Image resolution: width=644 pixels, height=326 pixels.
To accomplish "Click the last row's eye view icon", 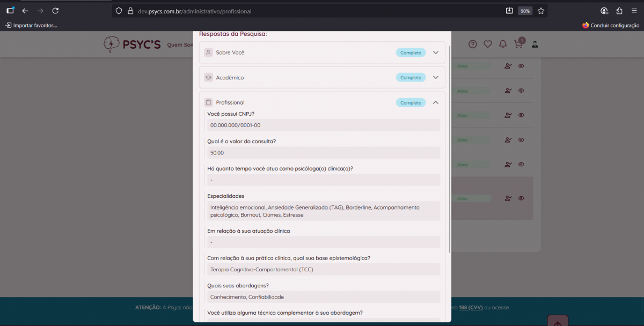I will [x=521, y=198].
